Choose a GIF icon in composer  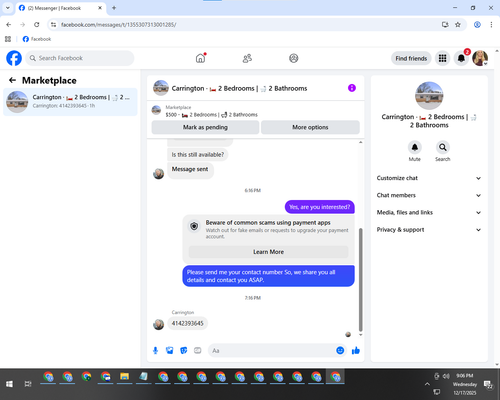pos(198,350)
